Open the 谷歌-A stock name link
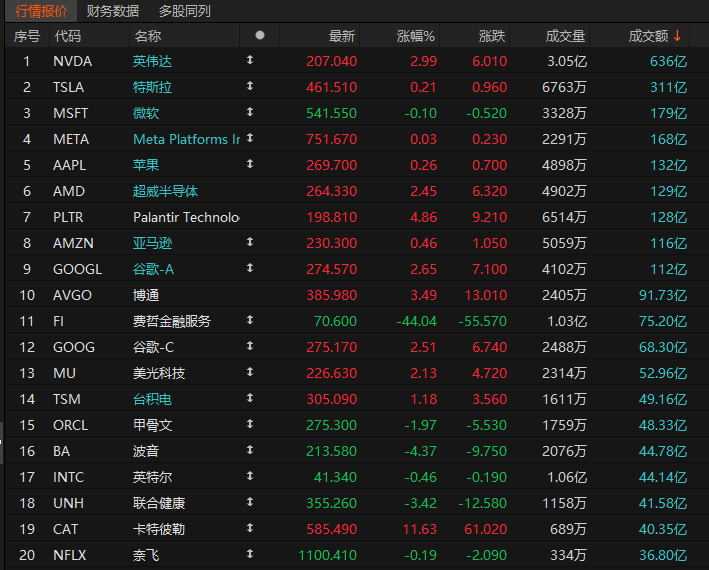Image resolution: width=709 pixels, height=570 pixels. pos(153,269)
